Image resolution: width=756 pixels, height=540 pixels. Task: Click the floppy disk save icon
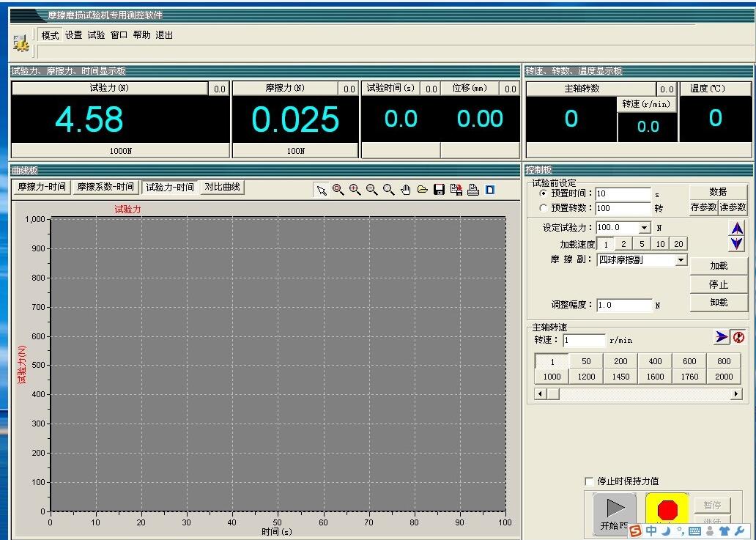[x=440, y=191]
